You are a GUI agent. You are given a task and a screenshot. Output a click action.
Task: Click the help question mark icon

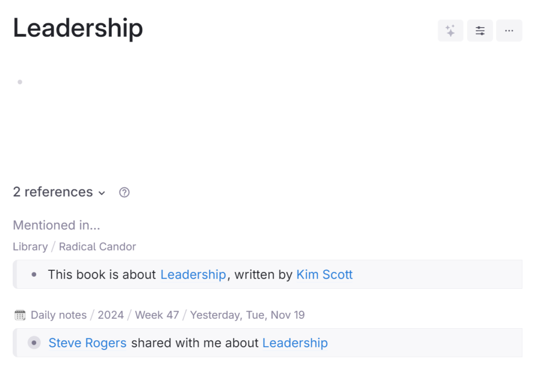click(x=125, y=193)
